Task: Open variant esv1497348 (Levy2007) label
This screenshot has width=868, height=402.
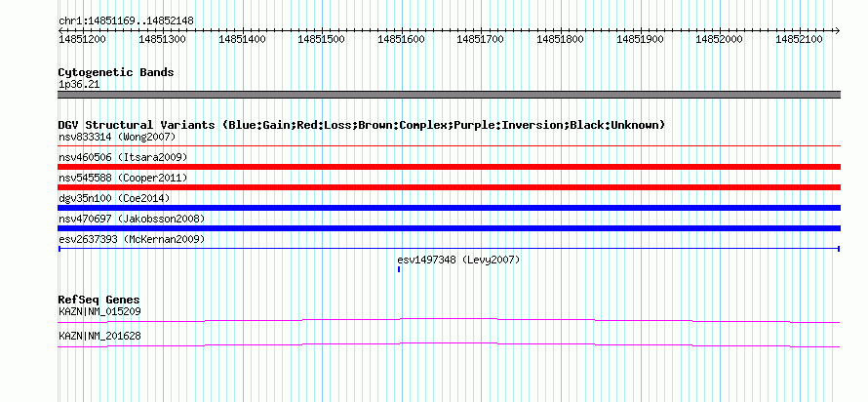Action: [459, 260]
